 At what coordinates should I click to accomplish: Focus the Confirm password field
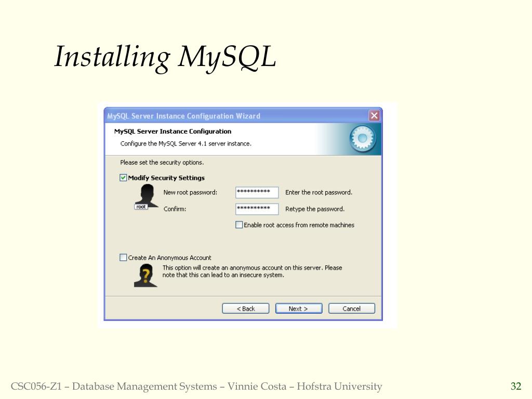click(x=257, y=209)
